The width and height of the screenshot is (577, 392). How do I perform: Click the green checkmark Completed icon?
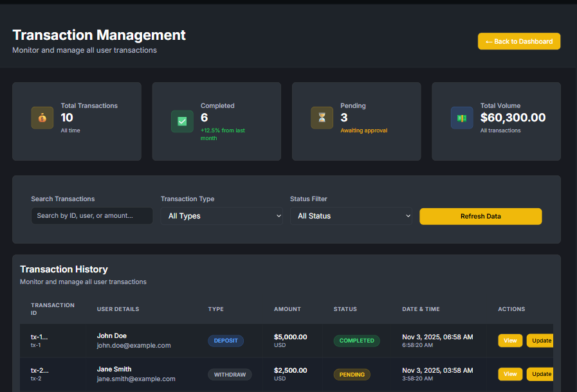pyautogui.click(x=182, y=121)
